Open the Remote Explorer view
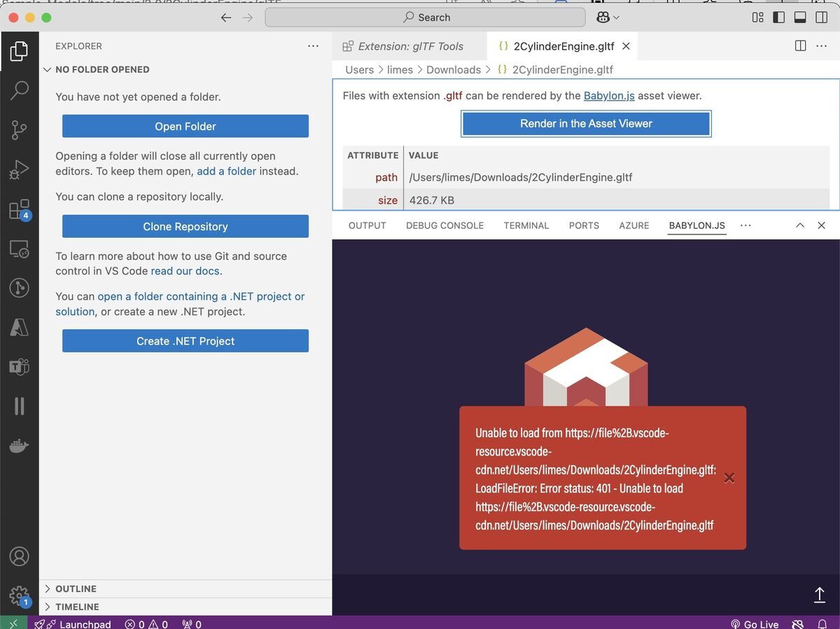Viewport: 840px width, 629px height. (x=19, y=249)
